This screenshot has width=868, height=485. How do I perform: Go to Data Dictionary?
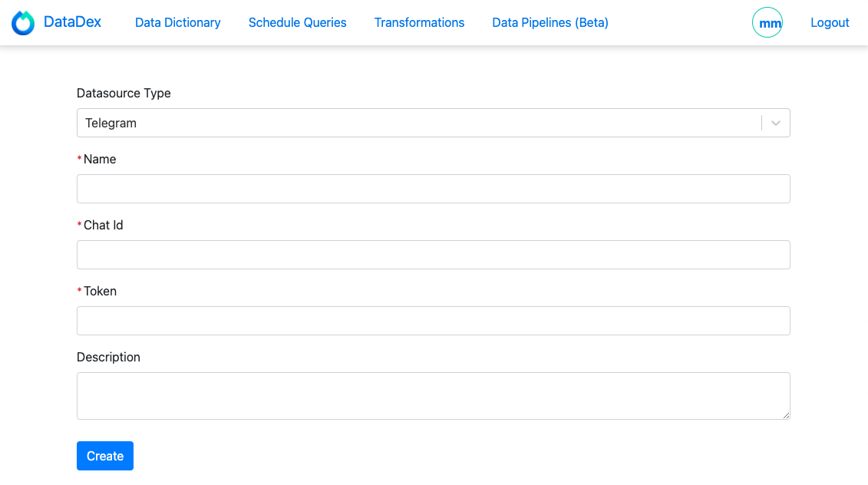[177, 22]
